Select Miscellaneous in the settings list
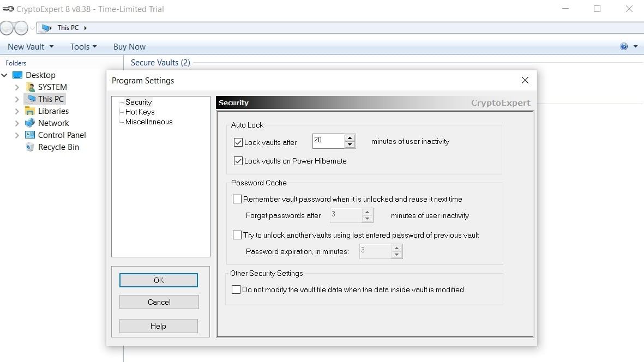This screenshot has width=644, height=362. tap(147, 122)
